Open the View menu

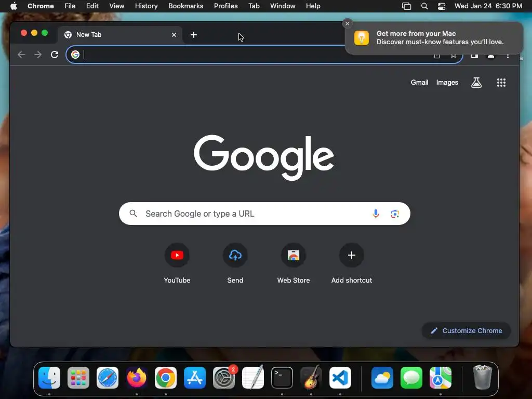tap(117, 6)
